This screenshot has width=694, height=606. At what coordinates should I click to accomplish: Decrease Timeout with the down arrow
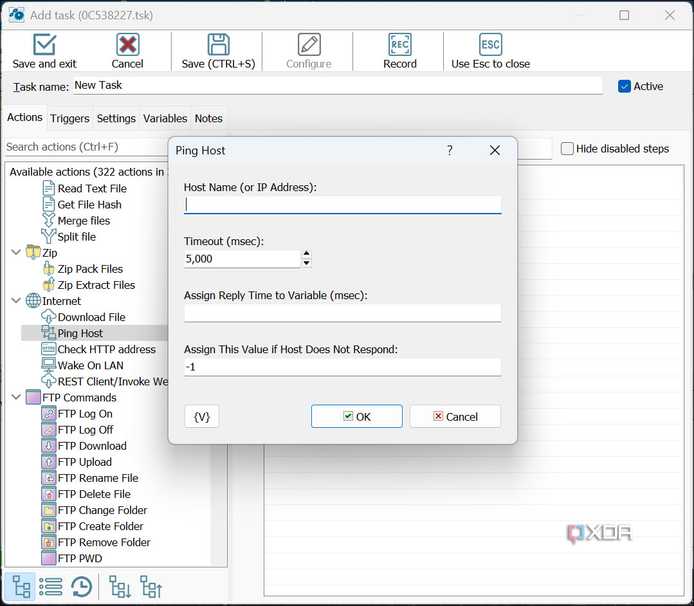pos(306,263)
